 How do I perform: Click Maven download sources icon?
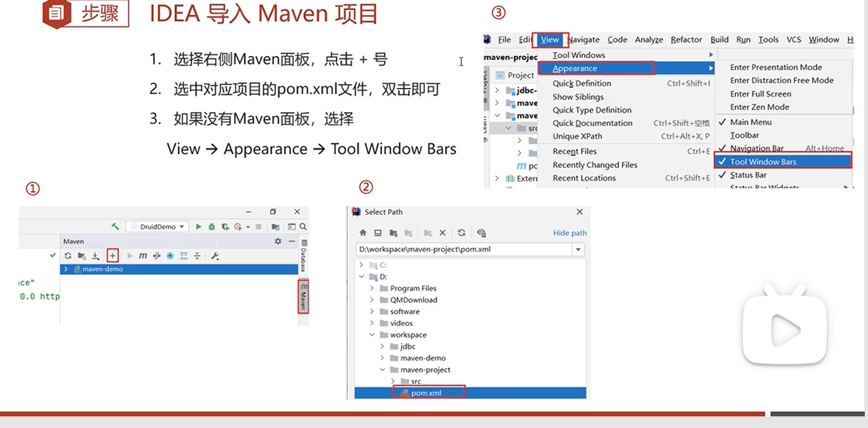click(96, 256)
